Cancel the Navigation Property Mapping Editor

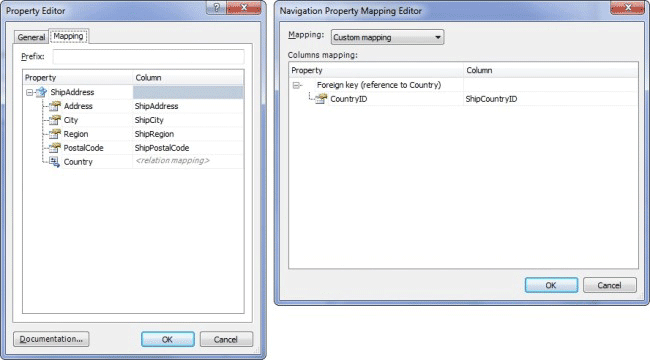(609, 285)
